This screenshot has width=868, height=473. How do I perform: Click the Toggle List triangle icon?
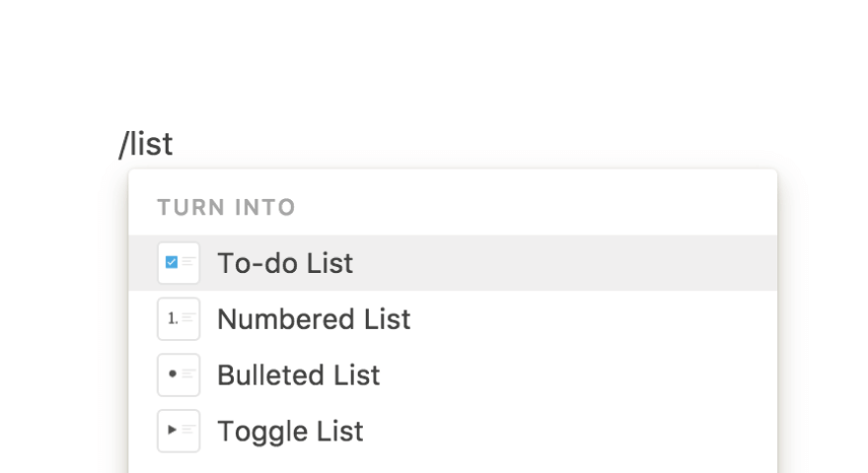coord(179,432)
